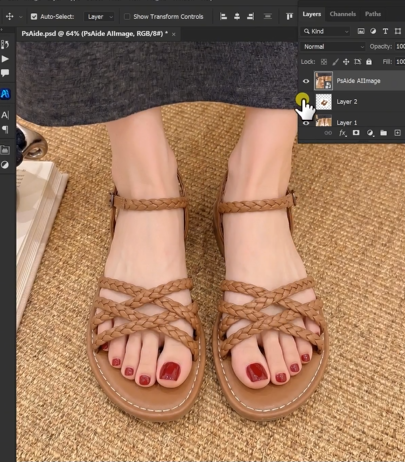Open the History panel icon

(x=5, y=45)
